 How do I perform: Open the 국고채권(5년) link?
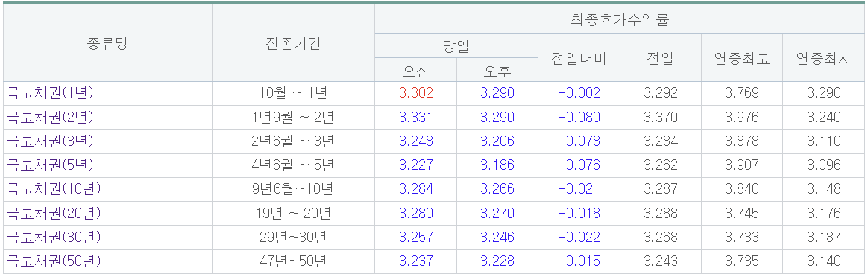(x=50, y=165)
